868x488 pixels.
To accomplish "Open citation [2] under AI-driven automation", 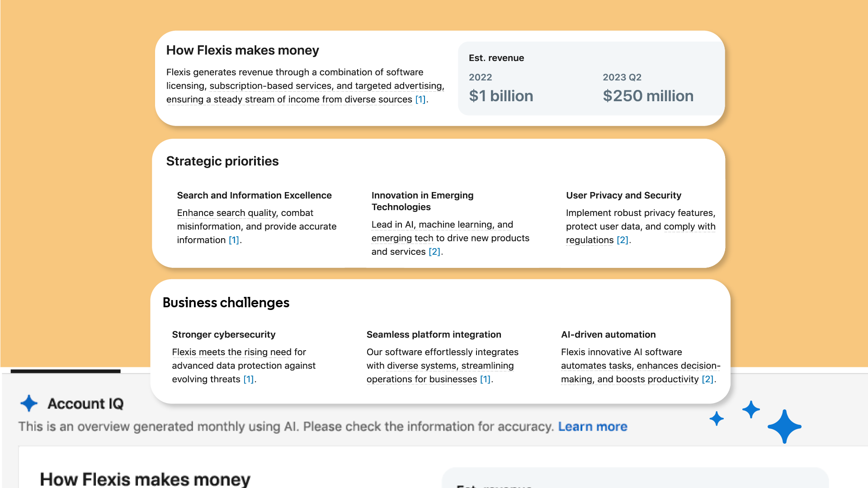I will click(708, 379).
